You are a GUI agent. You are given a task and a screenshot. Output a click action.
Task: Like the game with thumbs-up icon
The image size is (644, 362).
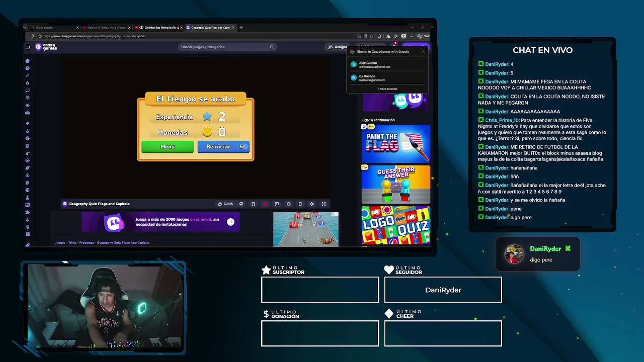220,204
